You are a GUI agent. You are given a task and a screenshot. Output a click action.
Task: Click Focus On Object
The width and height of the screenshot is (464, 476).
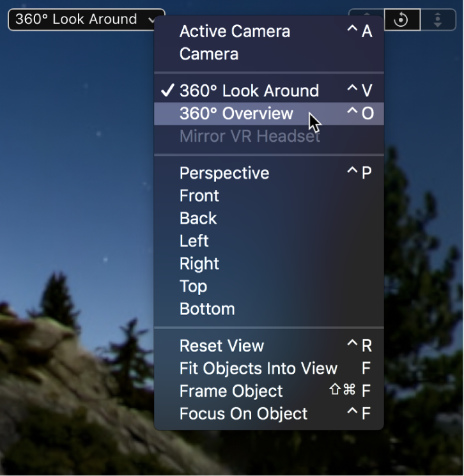[x=244, y=414]
